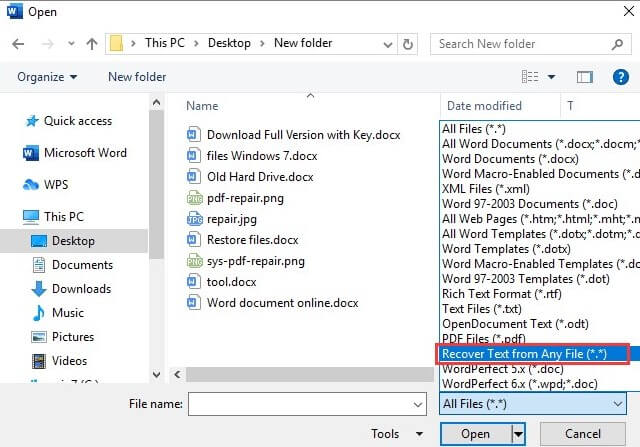The image size is (640, 447).
Task: Expand the Organize dropdown menu
Action: tap(47, 77)
